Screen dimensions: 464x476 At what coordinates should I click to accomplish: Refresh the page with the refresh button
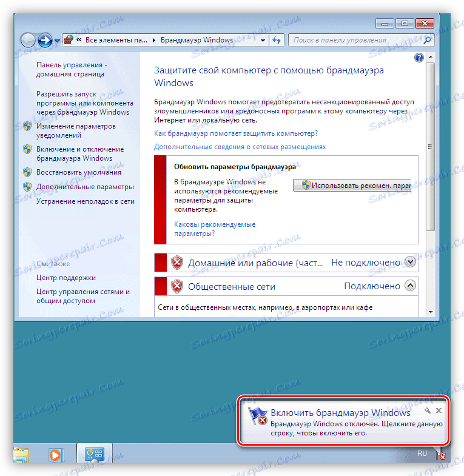coord(277,40)
